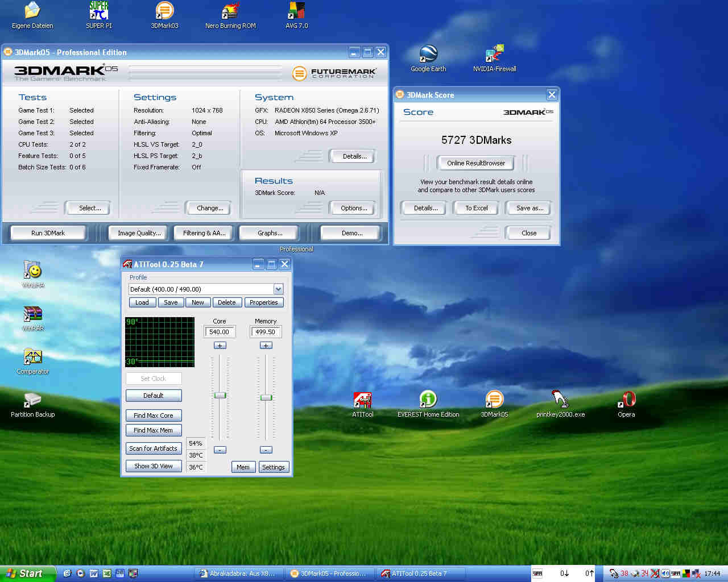This screenshot has height=582, width=728.
Task: Click Change settings button
Action: coord(210,208)
